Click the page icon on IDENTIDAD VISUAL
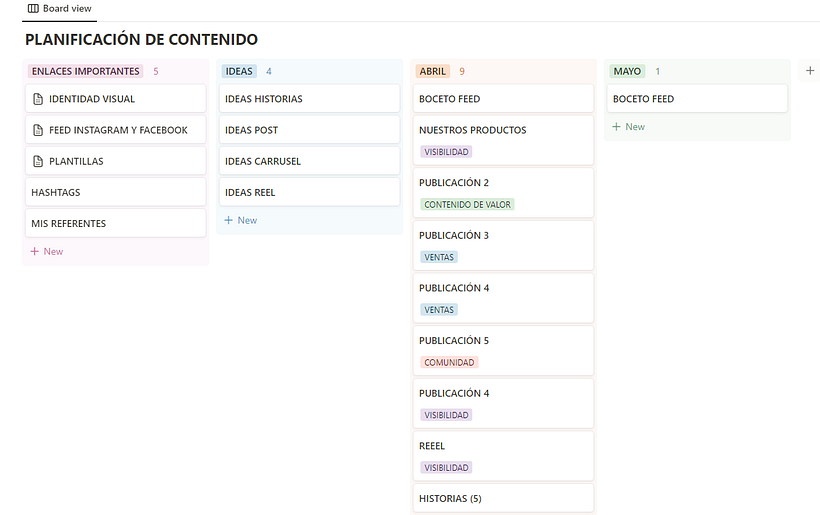 coord(38,99)
